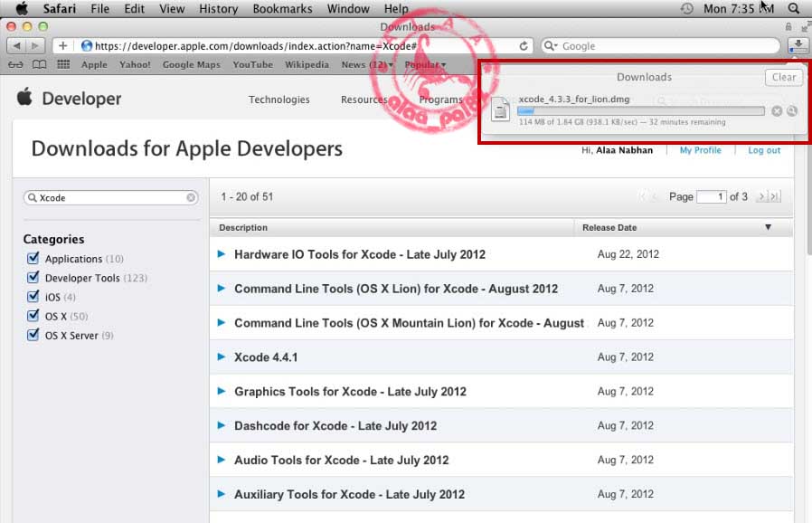812x523 pixels.
Task: Focus the Xcode downloads search field
Action: 111,197
